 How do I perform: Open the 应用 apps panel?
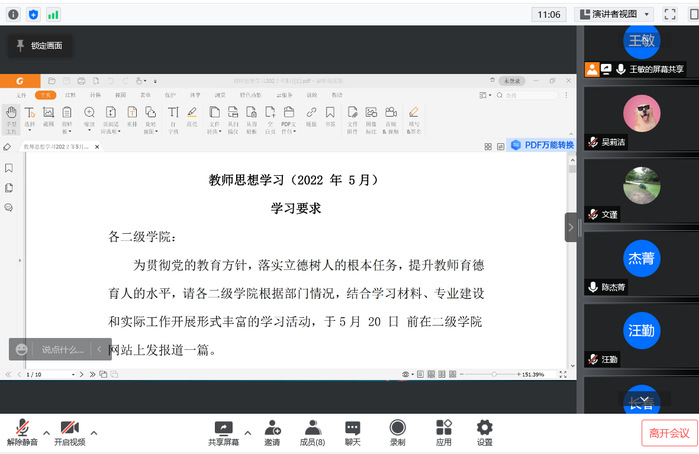click(x=444, y=428)
